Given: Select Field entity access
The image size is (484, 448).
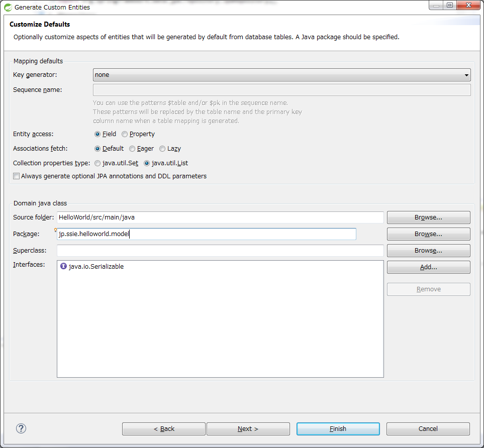Looking at the screenshot, I should click(x=98, y=134).
